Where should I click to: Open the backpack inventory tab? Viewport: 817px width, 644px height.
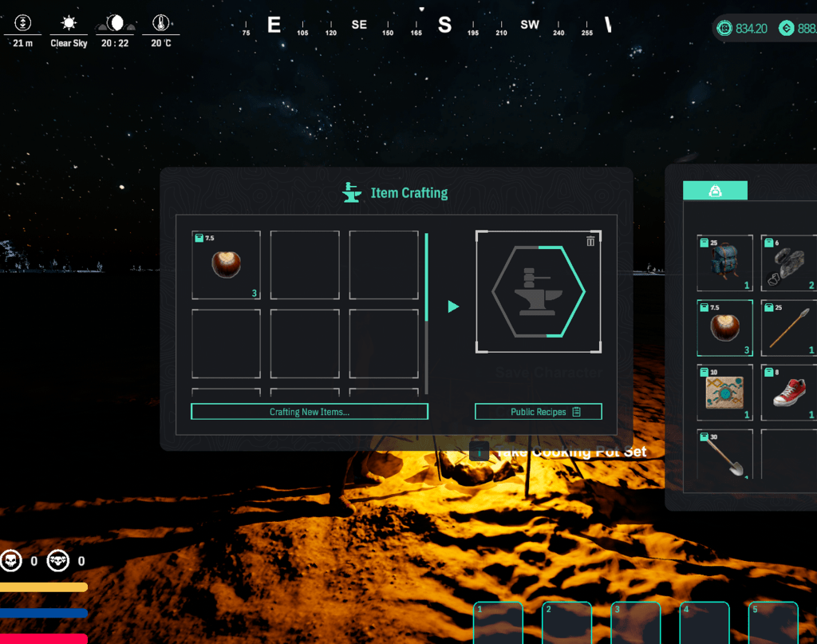(x=715, y=191)
